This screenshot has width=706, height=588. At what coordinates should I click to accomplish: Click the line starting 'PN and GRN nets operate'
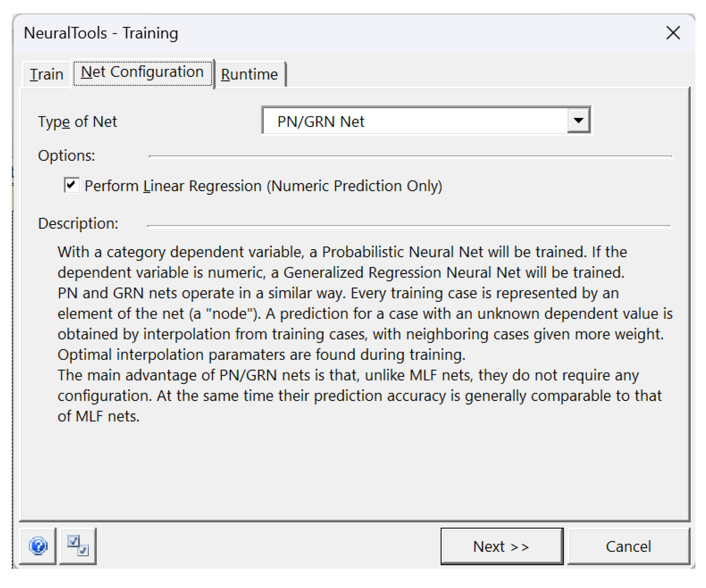tap(338, 293)
